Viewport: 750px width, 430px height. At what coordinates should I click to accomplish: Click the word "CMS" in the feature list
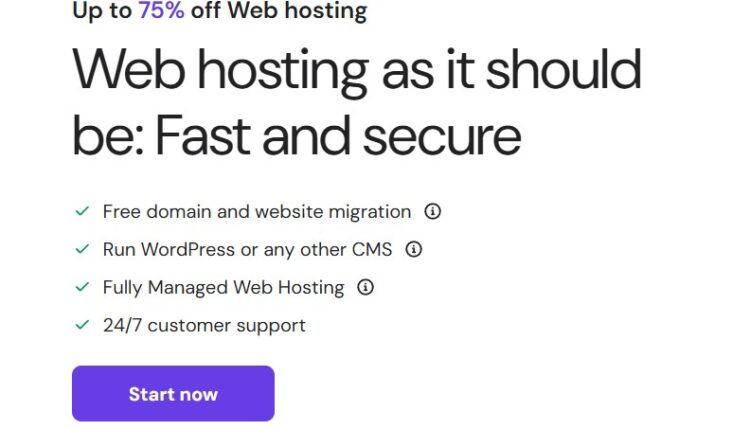pos(371,250)
